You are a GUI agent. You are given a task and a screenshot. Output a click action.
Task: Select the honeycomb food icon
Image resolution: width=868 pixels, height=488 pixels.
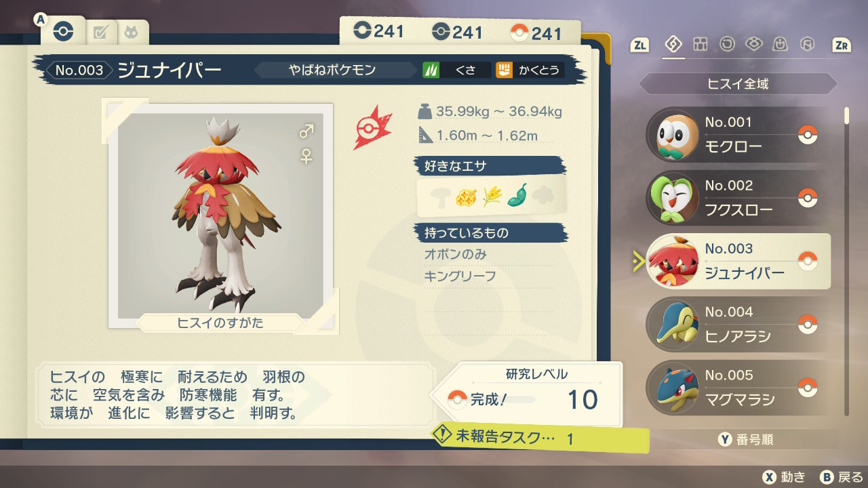pos(467,197)
